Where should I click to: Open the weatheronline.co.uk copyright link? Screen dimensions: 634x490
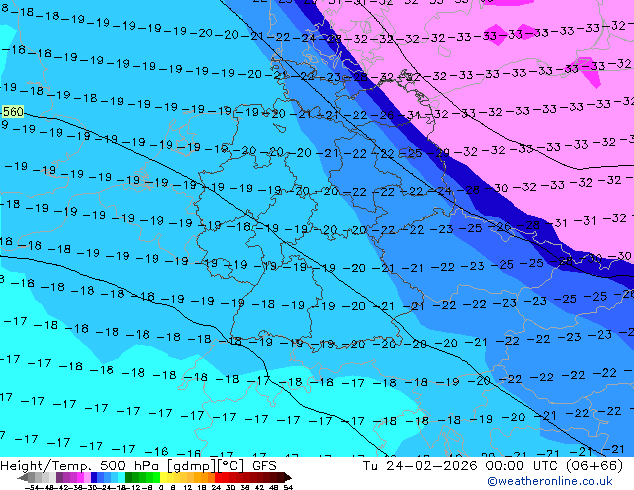tap(550, 481)
